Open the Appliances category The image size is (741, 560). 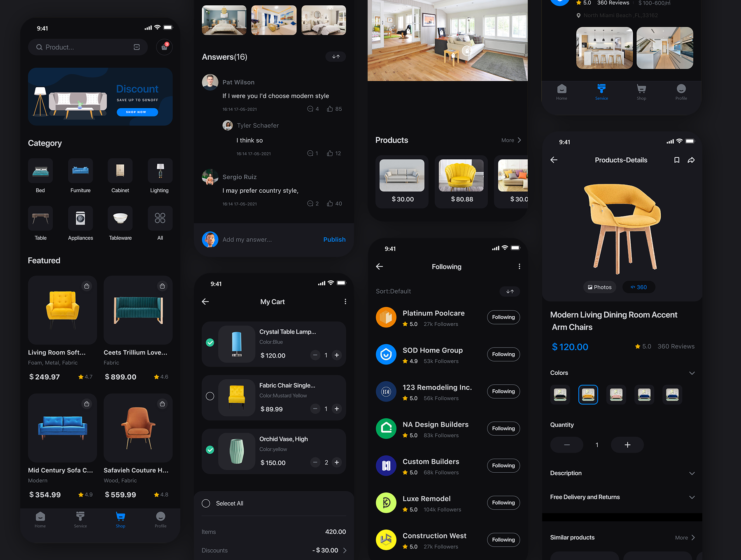[80, 218]
